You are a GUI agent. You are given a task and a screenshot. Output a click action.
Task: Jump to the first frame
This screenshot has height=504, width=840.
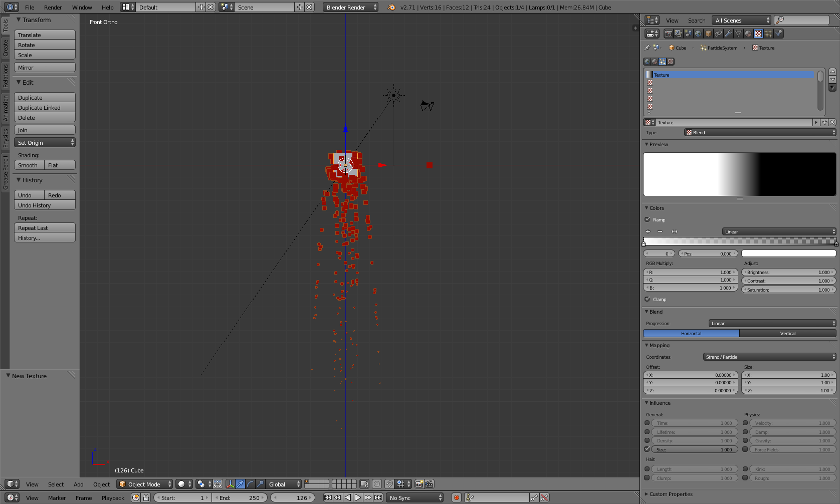pos(328,497)
